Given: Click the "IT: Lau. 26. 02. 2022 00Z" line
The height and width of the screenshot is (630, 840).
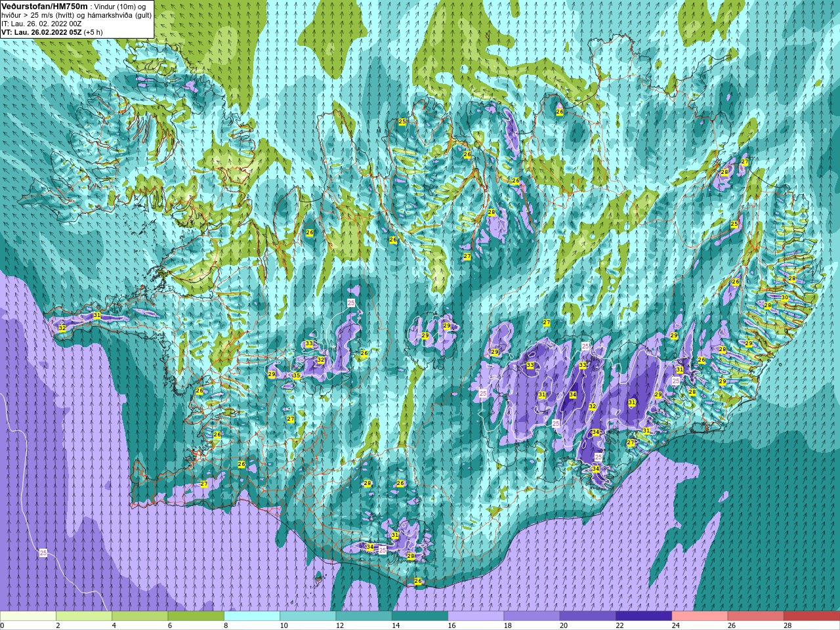Looking at the screenshot, I should [41, 24].
